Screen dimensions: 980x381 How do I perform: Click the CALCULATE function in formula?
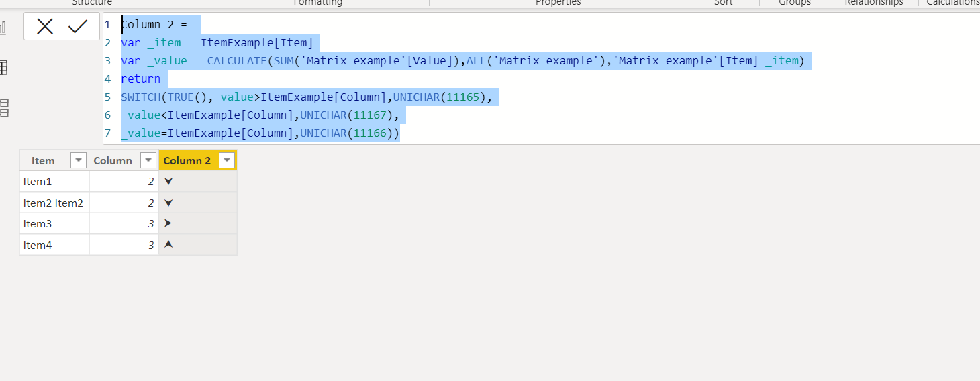point(237,61)
